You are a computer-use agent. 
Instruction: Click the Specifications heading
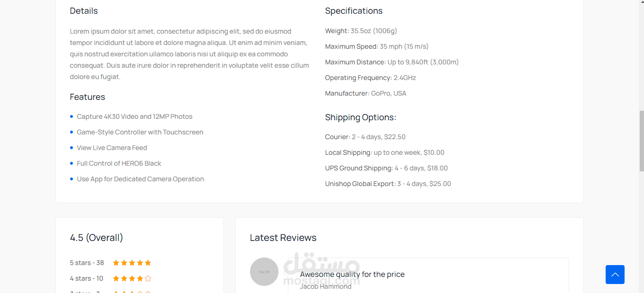354,11
